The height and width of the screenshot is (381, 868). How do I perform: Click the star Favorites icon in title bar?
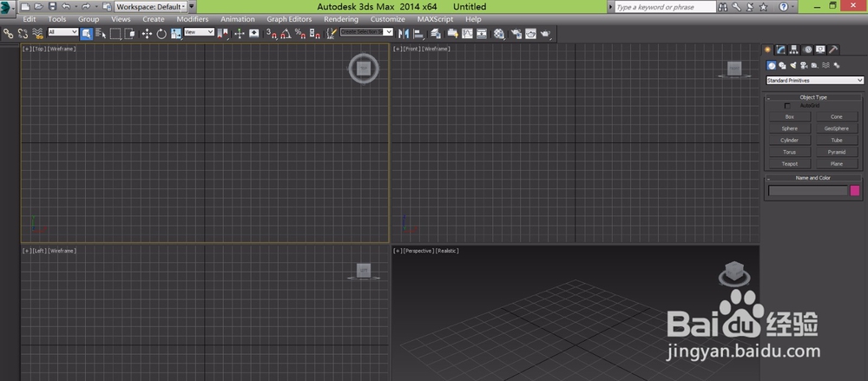763,7
